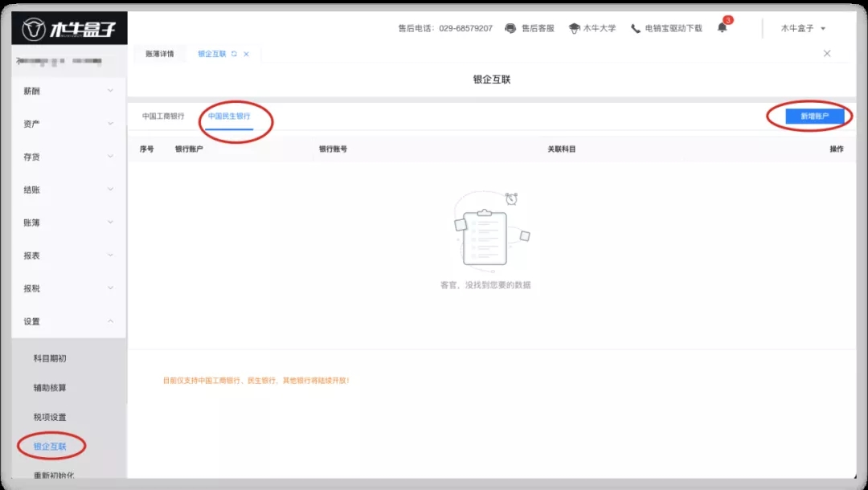Viewport: 868px width, 490px height.
Task: Click 银行账号 column header
Action: (334, 149)
